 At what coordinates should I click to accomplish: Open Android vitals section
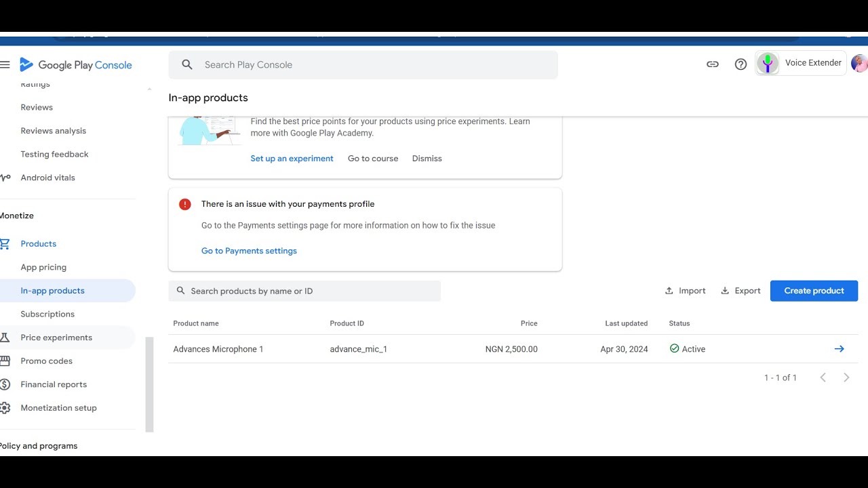point(47,178)
